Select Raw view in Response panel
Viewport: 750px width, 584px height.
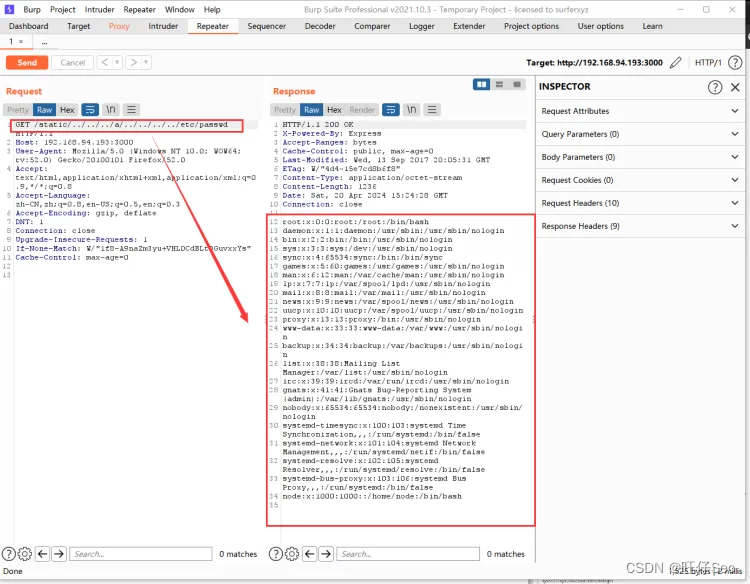(x=311, y=110)
